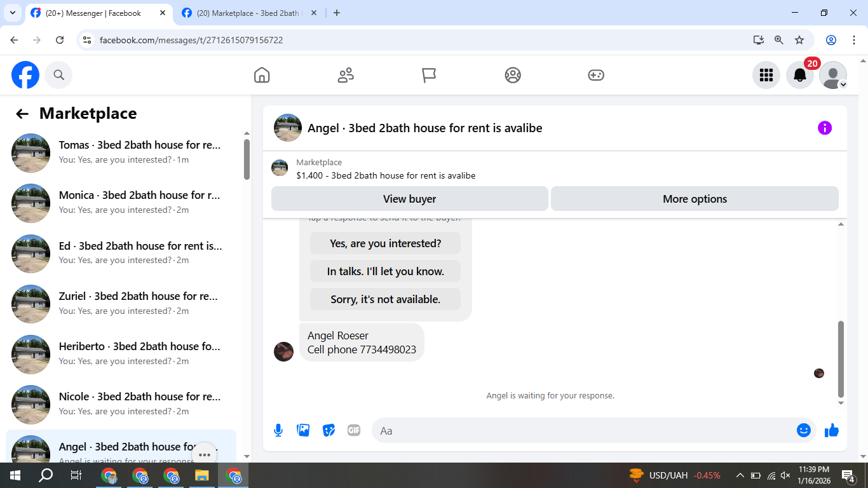This screenshot has width=868, height=488.
Task: Install app icon in address bar
Action: pos(759,40)
